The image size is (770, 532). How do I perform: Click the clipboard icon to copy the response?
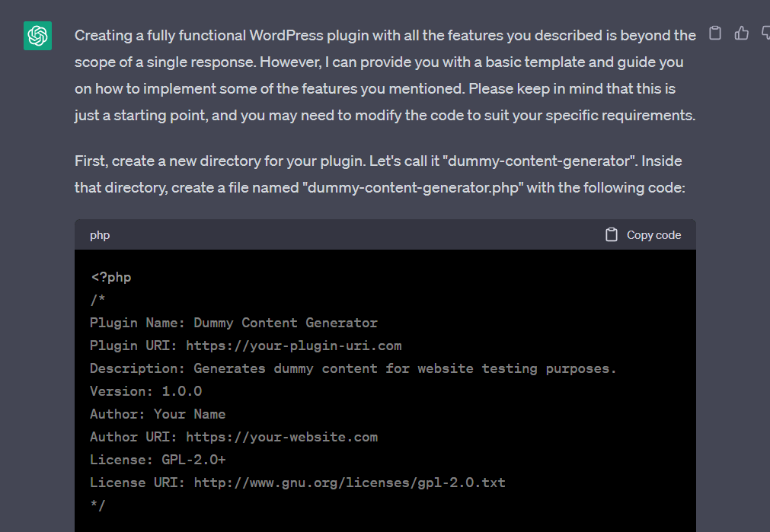click(x=714, y=33)
